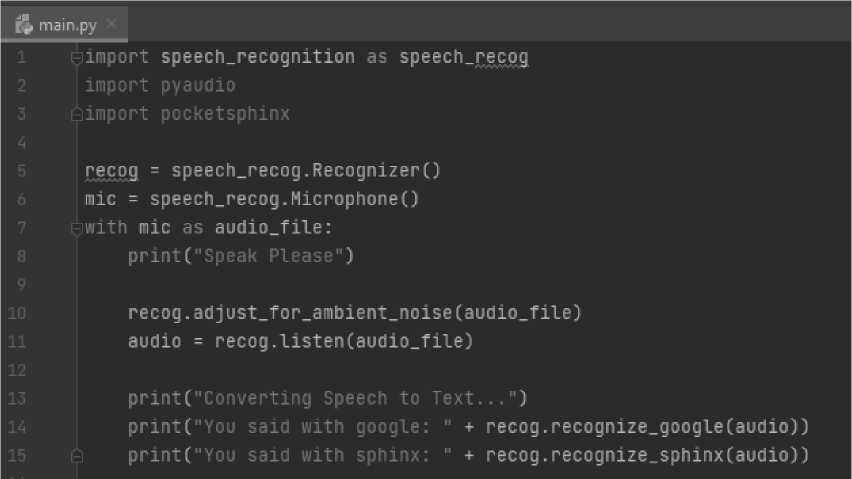Viewport: 852px width, 479px height.
Task: Click line number 14 in the gutter
Action: coord(21,427)
